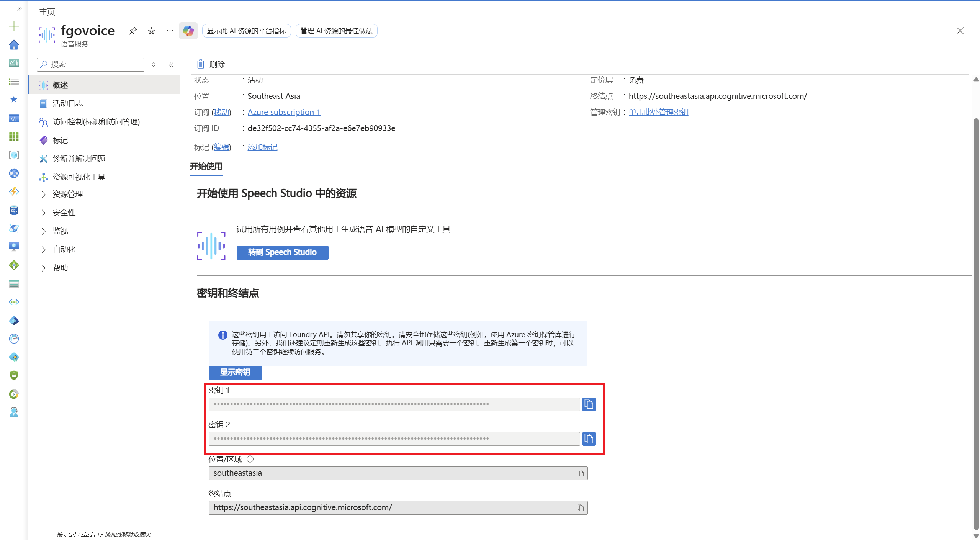The image size is (980, 540).
Task: Open Azure Cosmos DB planet icon
Action: pos(14,229)
